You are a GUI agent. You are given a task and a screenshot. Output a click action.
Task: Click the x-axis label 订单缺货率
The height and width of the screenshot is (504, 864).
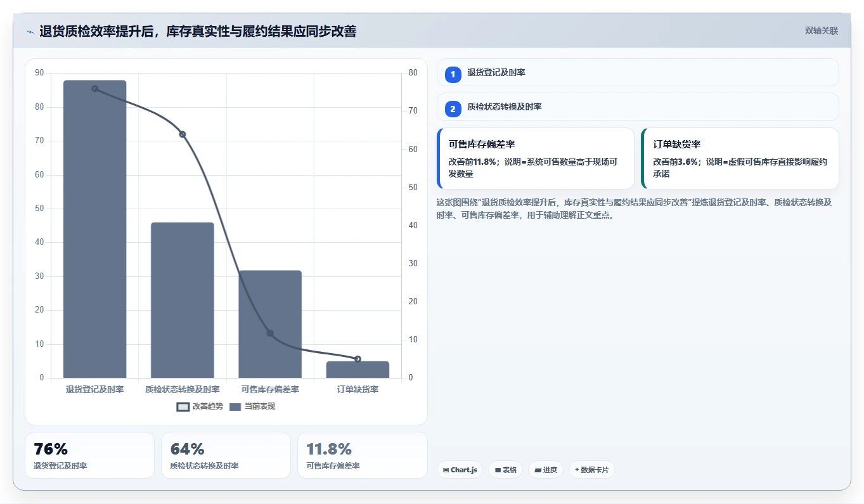pos(358,389)
